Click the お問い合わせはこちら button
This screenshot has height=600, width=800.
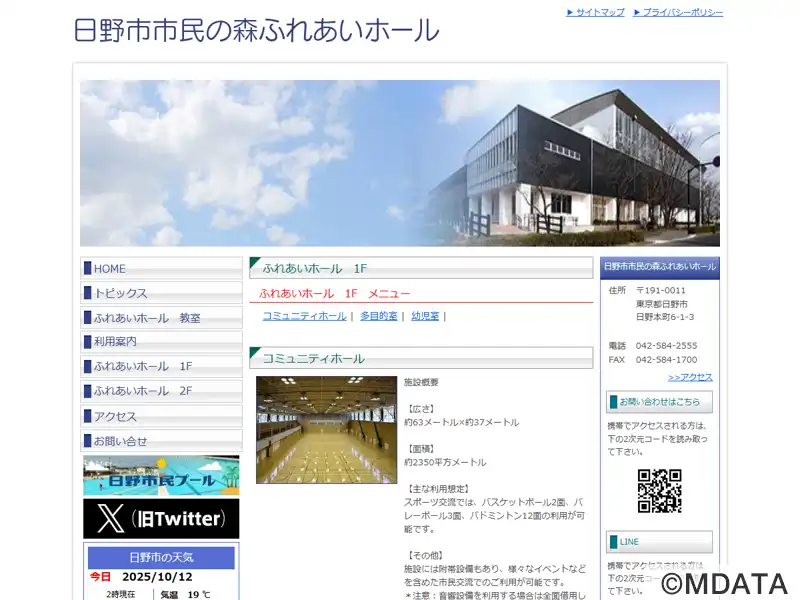[x=659, y=402]
